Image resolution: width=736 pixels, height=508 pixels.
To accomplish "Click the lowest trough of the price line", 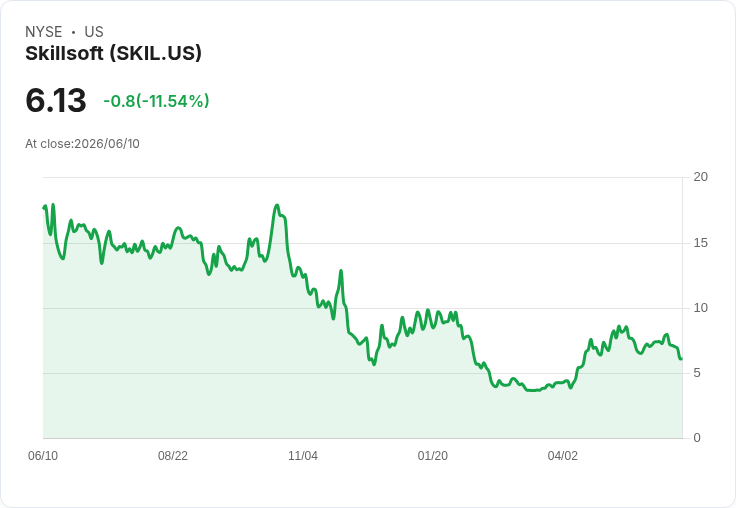I will click(x=533, y=390).
